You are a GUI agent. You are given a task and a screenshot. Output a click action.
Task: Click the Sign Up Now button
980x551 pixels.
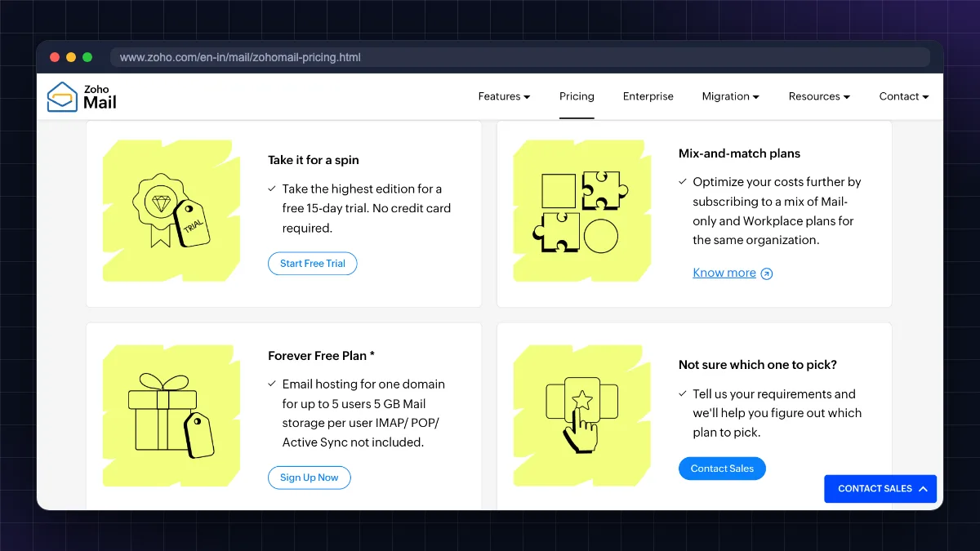click(310, 478)
